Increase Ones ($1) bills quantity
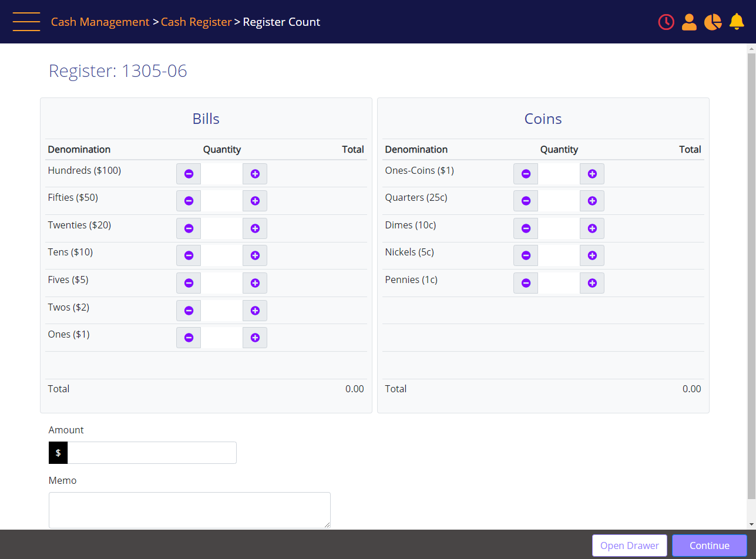Screen dimensions: 756x559 [255, 338]
